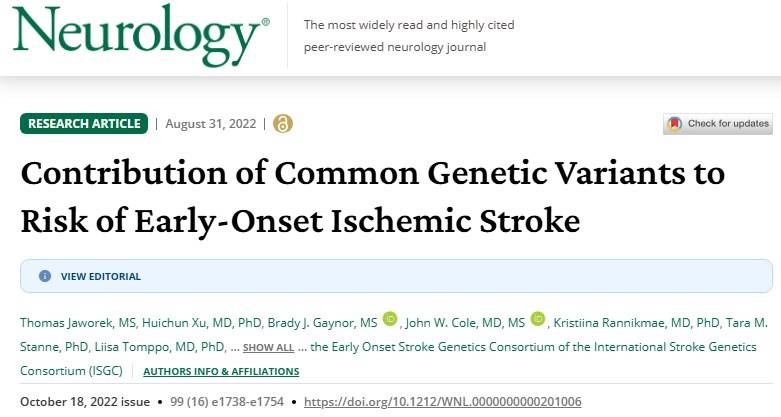
Task: Click the info icon beside View Editorial
Action: tap(45, 276)
